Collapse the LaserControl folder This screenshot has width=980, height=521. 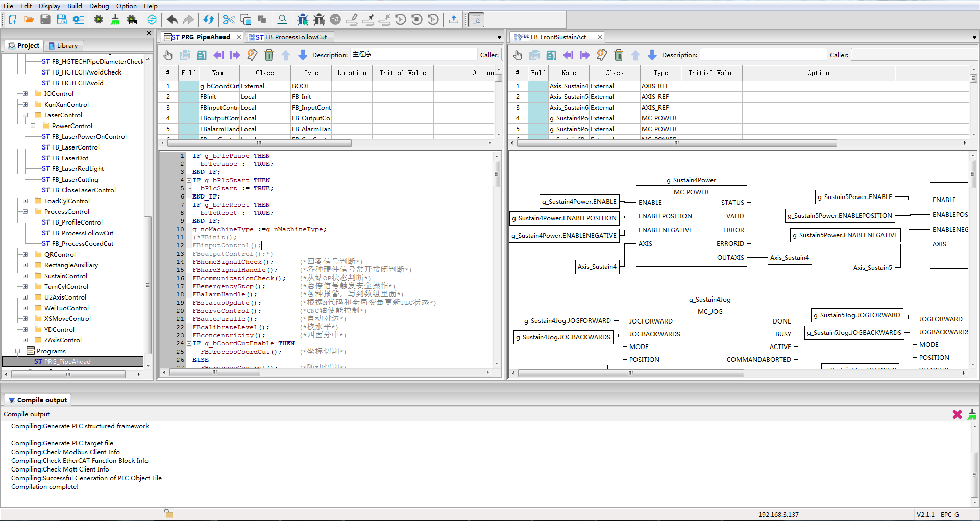pyautogui.click(x=25, y=115)
